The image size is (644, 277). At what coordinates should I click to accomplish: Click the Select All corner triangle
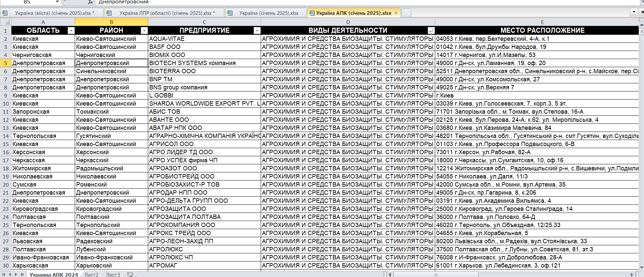(6, 22)
